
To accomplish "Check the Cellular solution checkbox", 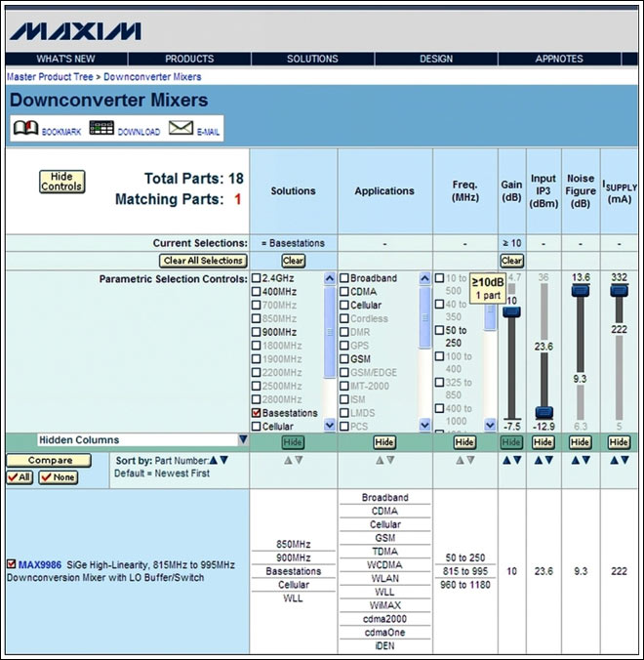I will [256, 427].
